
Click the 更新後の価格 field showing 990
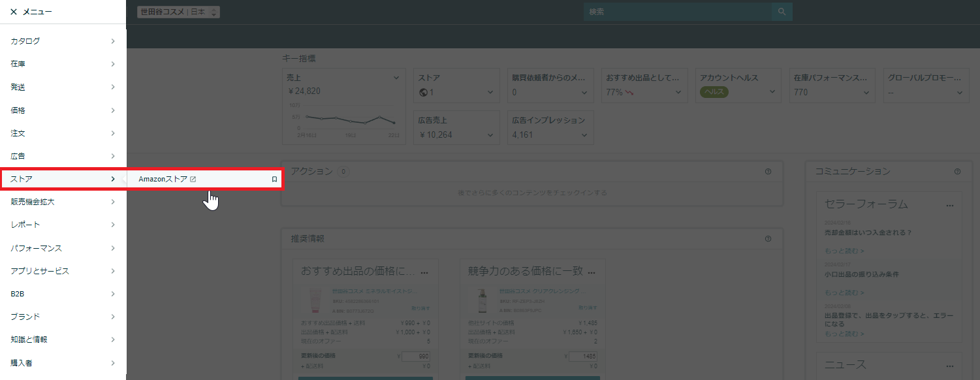[416, 356]
